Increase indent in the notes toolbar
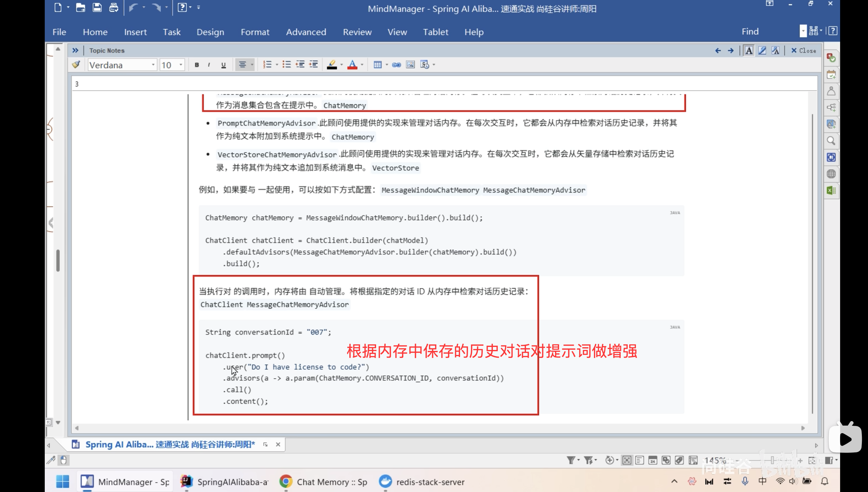The width and height of the screenshot is (868, 492). (x=314, y=64)
